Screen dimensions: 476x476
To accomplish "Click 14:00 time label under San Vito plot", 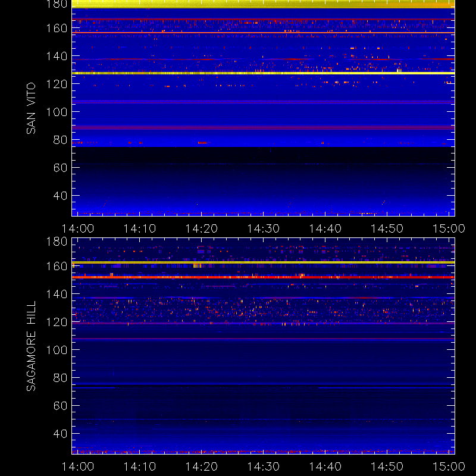I will 78,228.
